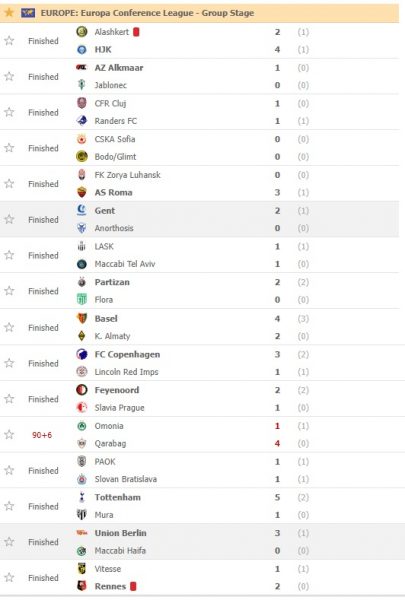
Task: Toggle favorite star for Omonia vs Qarabag
Action: point(9,434)
